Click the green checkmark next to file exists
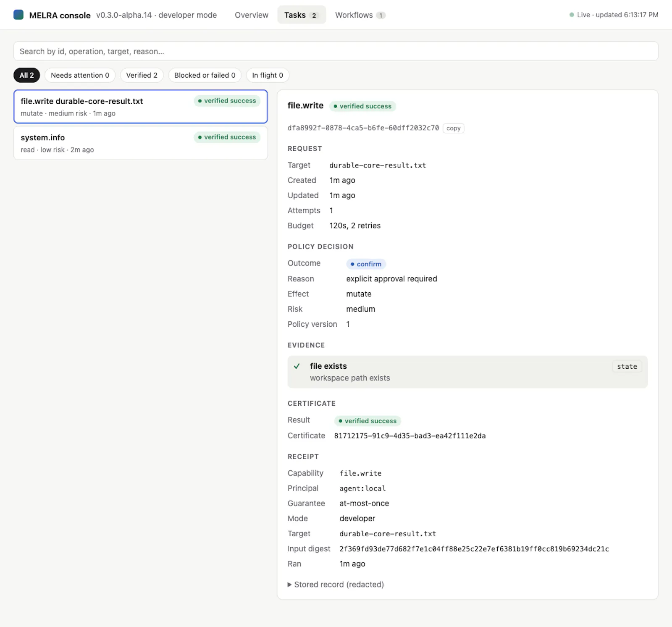 (x=297, y=366)
